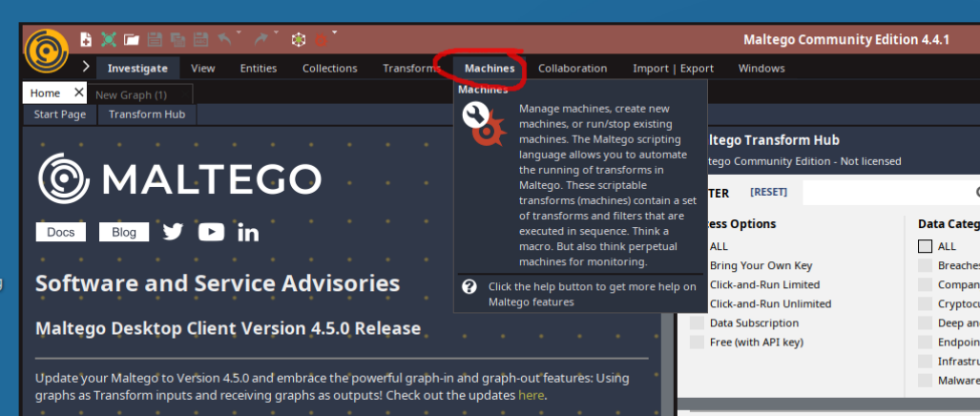Screen dimensions: 980x416
Task: Reset filters with the [RESET] link
Action: pyautogui.click(x=768, y=192)
